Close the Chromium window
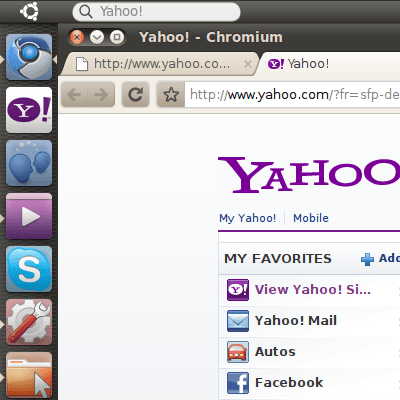The height and width of the screenshot is (400, 400). (77, 37)
